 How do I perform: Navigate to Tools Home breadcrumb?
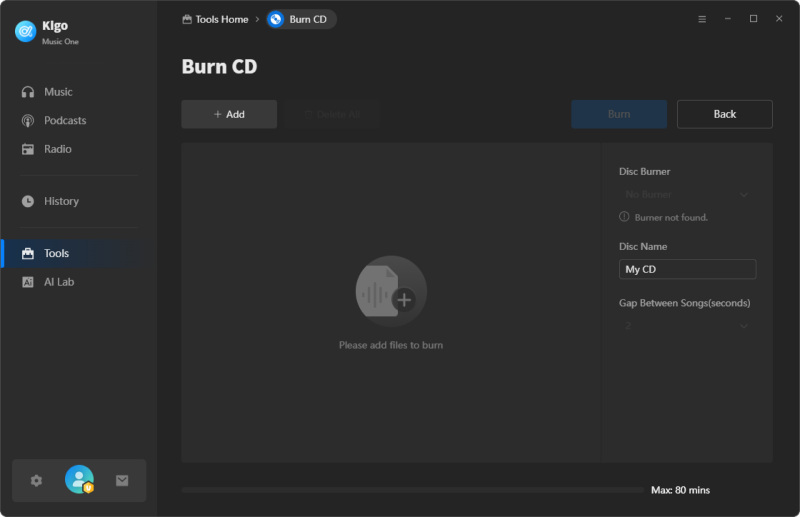tap(215, 19)
